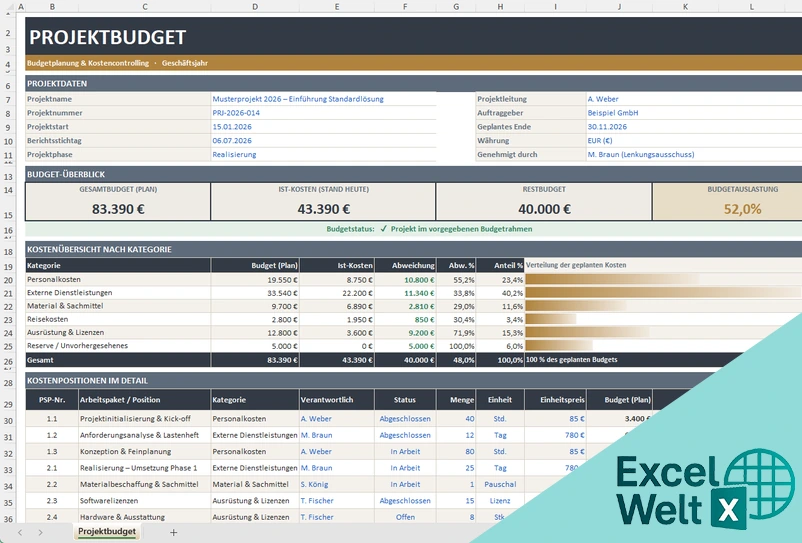This screenshot has height=543, width=802.
Task: Go to next sheet using right arrow
Action: [40, 532]
